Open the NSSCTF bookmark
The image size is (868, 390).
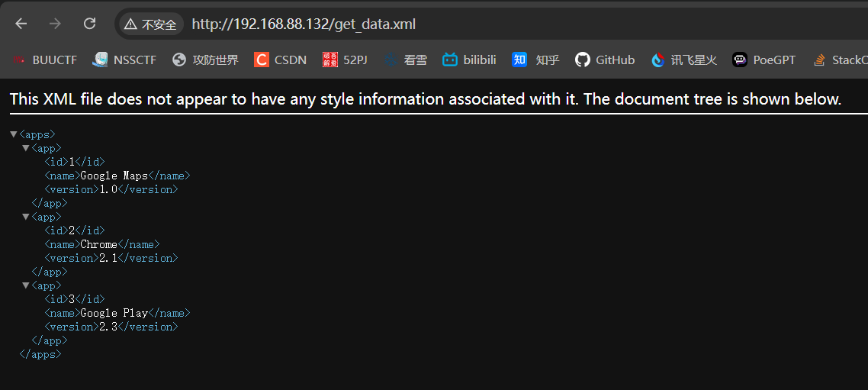click(x=125, y=60)
